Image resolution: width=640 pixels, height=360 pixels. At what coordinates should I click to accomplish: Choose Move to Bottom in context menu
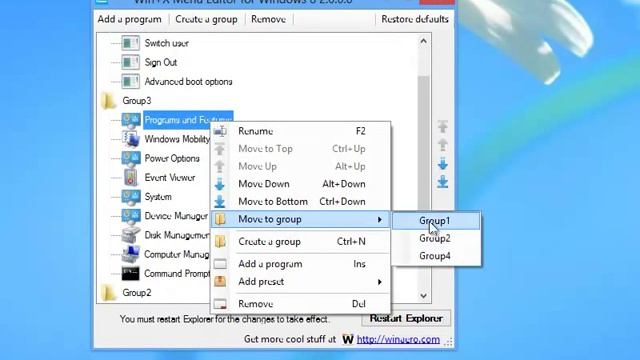coord(301,201)
